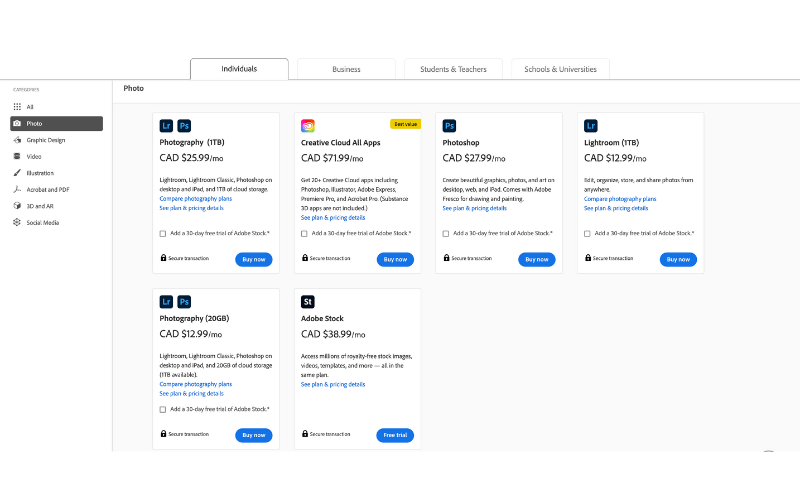This screenshot has height=500, width=800.
Task: Check Adobe Stock trial for Creative Cloud All Apps
Action: click(304, 234)
